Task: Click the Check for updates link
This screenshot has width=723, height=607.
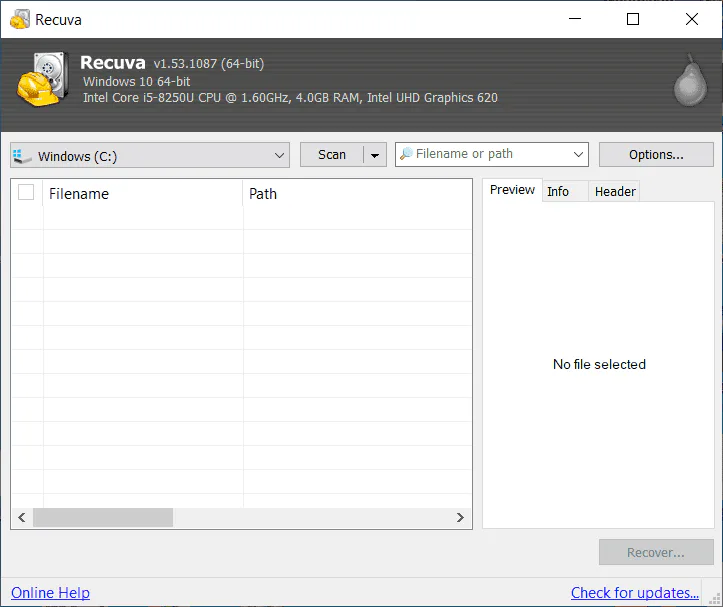Action: [634, 593]
